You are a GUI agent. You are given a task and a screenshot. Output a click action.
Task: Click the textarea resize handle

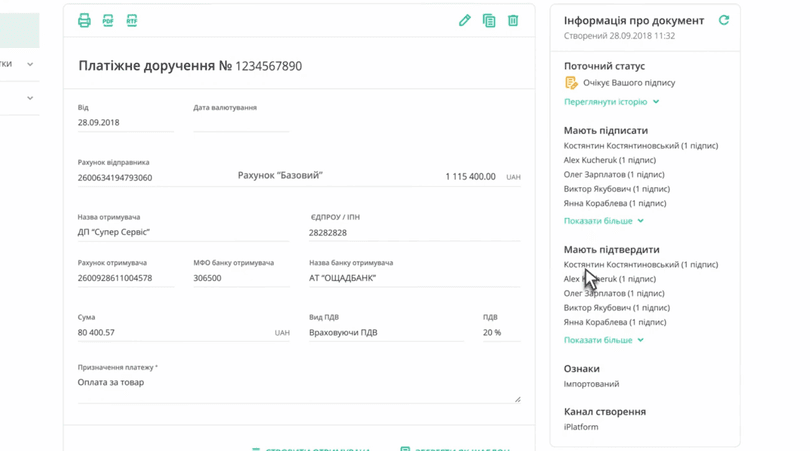pos(517,399)
